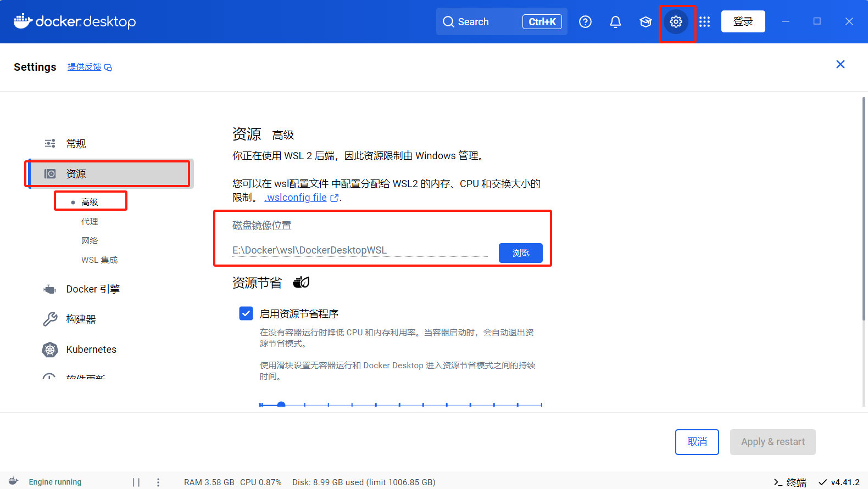Open the 网络 (Network) sub-item
The height and width of the screenshot is (489, 868).
[90, 240]
